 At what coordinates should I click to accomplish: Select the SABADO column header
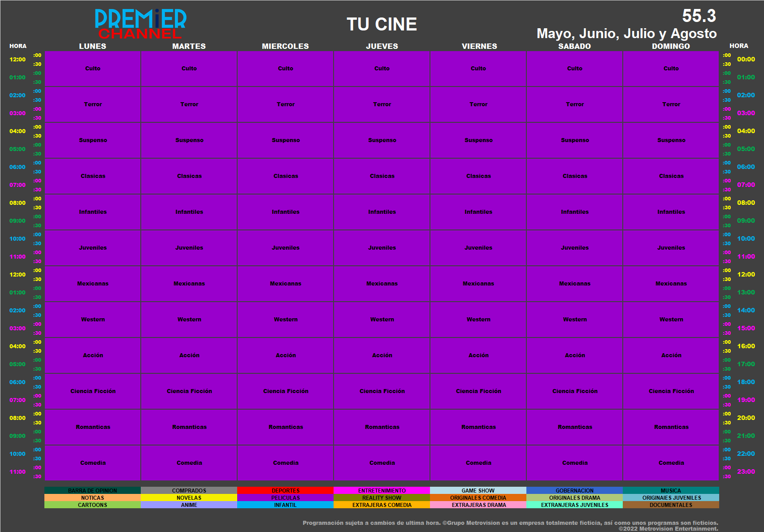point(574,46)
